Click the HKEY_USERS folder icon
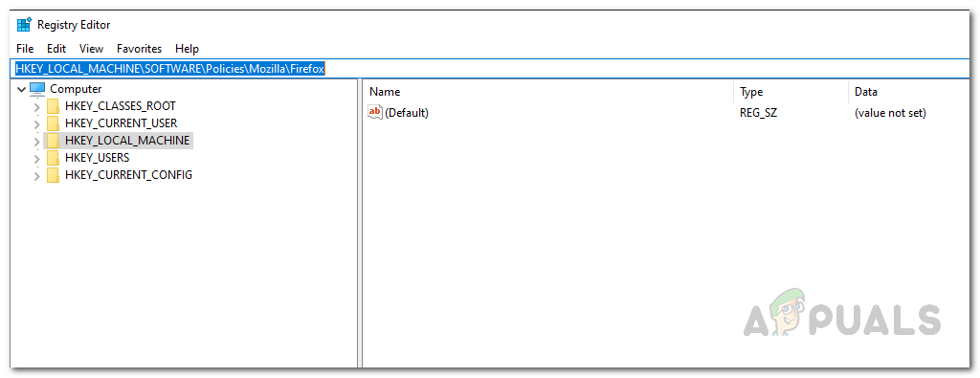This screenshot has width=980, height=378. pyautogui.click(x=53, y=158)
